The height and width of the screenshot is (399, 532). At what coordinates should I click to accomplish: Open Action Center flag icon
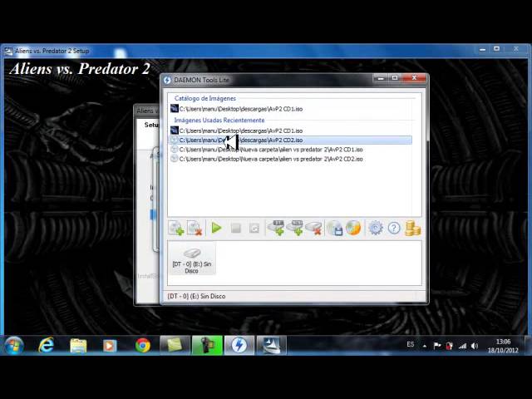pyautogui.click(x=437, y=346)
